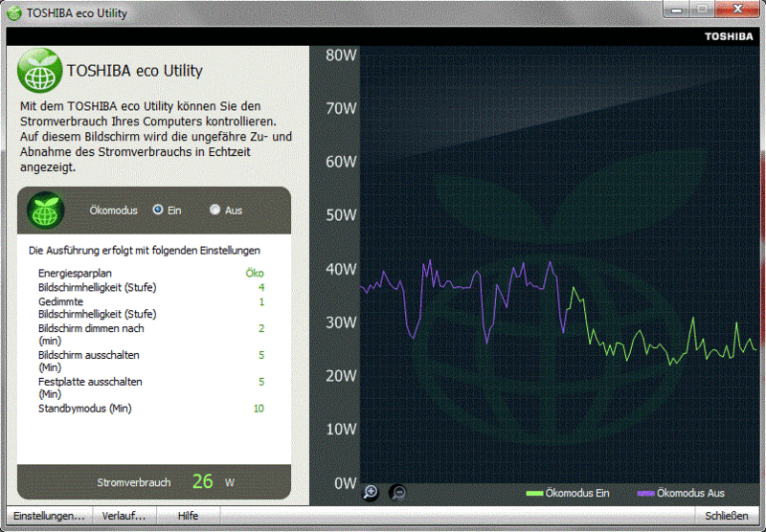
Task: Zoom in on the power consumption graph
Action: (x=372, y=493)
